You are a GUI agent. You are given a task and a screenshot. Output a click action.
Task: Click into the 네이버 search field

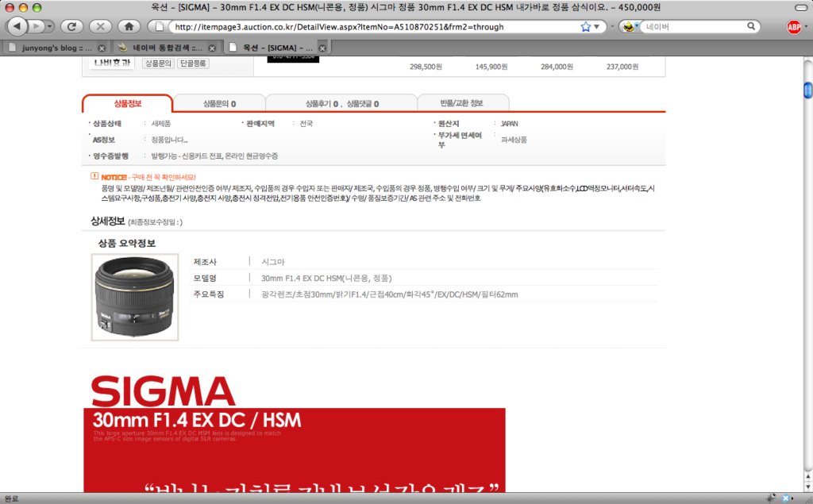pos(694,26)
